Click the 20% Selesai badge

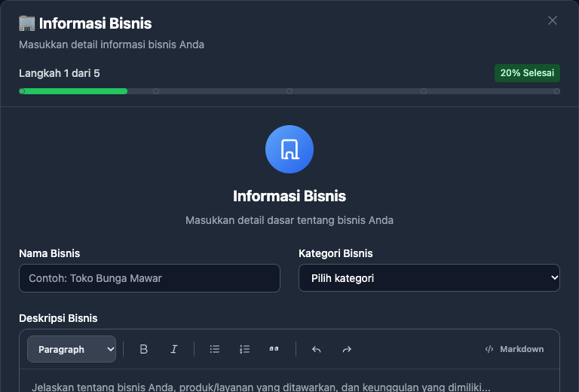pyautogui.click(x=527, y=73)
